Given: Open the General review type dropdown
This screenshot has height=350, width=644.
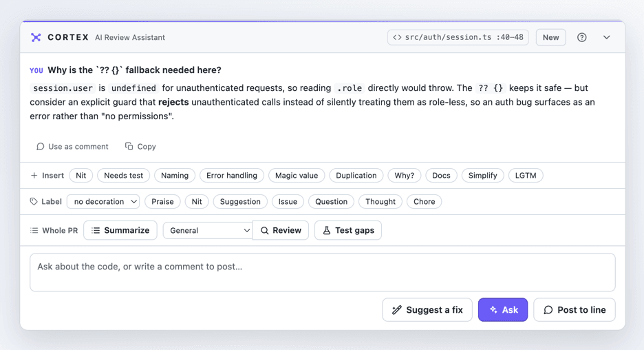Looking at the screenshot, I should pos(208,230).
